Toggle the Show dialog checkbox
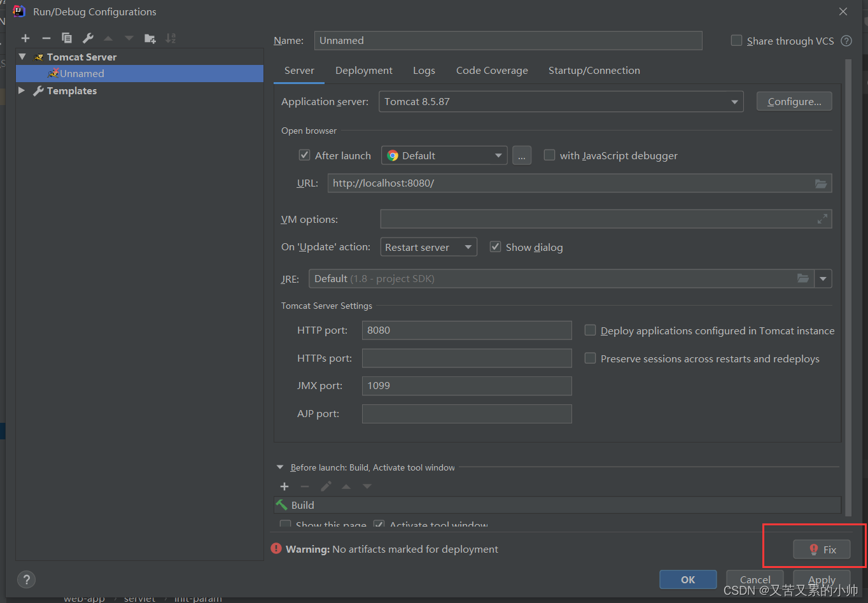Screen dimensions: 868x603 pyautogui.click(x=495, y=246)
